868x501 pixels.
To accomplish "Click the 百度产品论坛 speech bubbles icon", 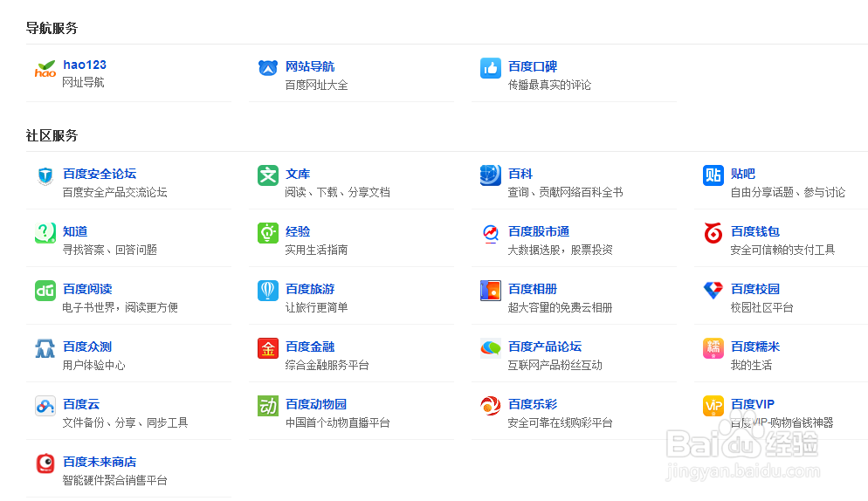I will 491,348.
